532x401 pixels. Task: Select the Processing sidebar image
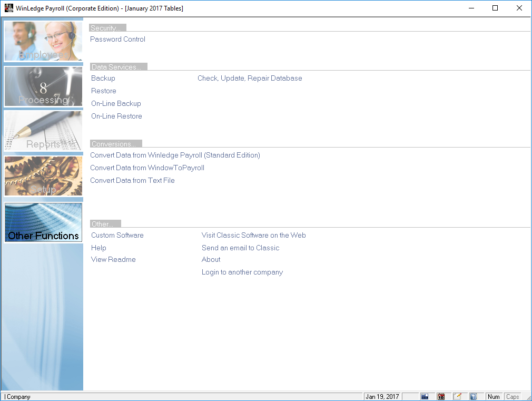point(43,86)
